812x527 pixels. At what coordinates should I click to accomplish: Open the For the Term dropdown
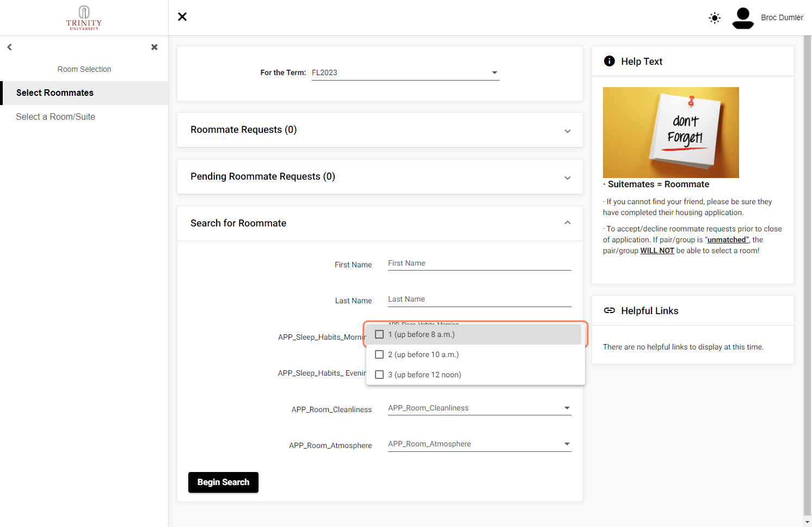[x=405, y=72]
